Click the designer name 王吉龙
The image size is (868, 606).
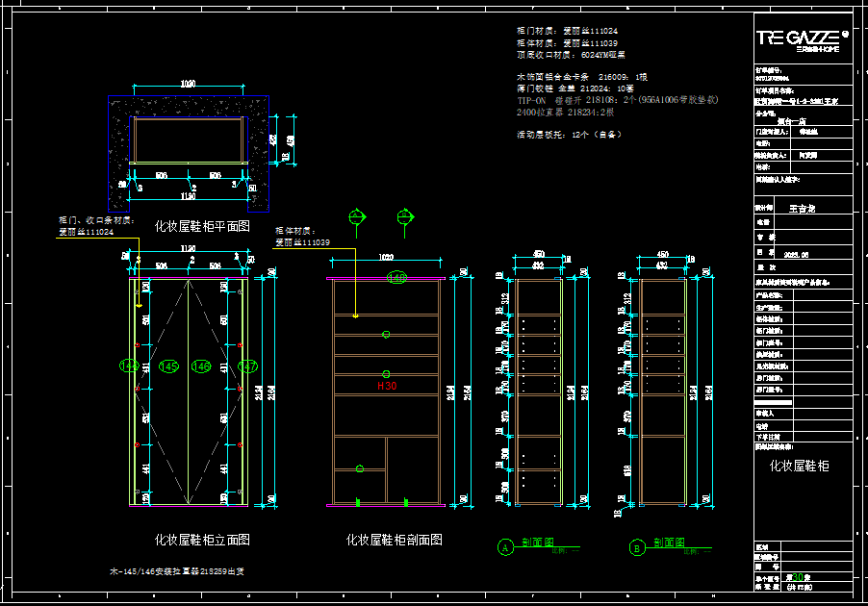[803, 209]
